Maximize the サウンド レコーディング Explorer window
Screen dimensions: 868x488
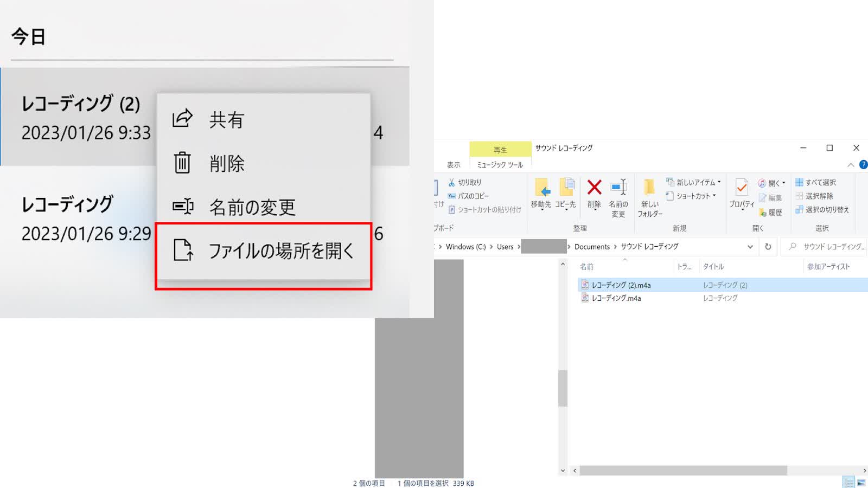pyautogui.click(x=829, y=148)
